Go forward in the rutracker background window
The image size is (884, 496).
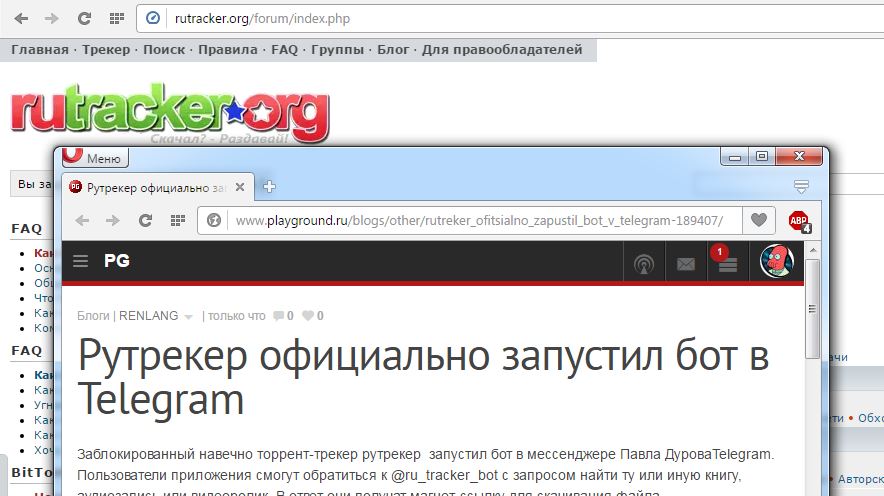(52, 19)
